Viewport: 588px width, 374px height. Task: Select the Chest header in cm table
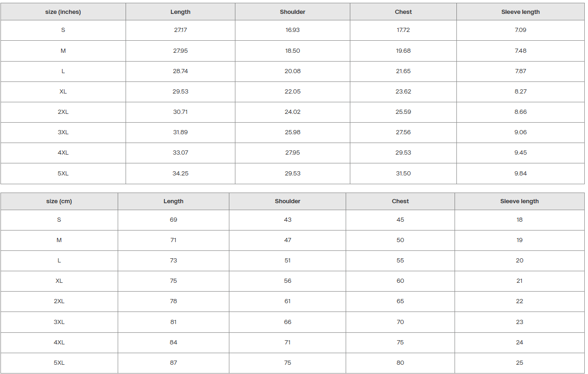click(400, 201)
